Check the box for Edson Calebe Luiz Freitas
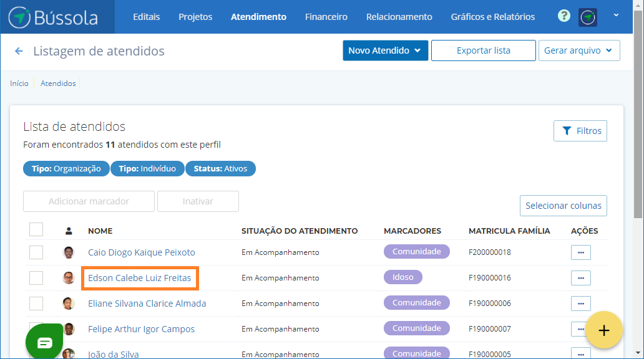Image resolution: width=644 pixels, height=359 pixels. pos(36,278)
